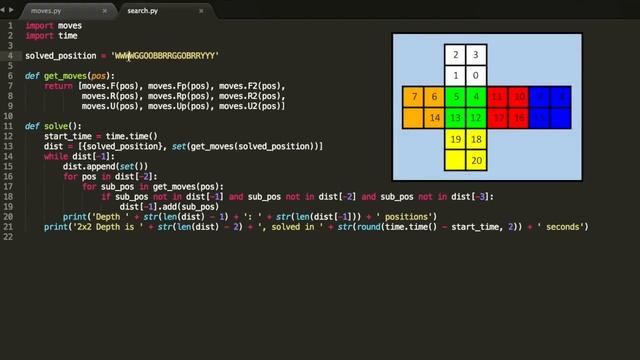Click line number 14 in the gutter
Viewport: 640px width, 360px height.
[x=8, y=156]
